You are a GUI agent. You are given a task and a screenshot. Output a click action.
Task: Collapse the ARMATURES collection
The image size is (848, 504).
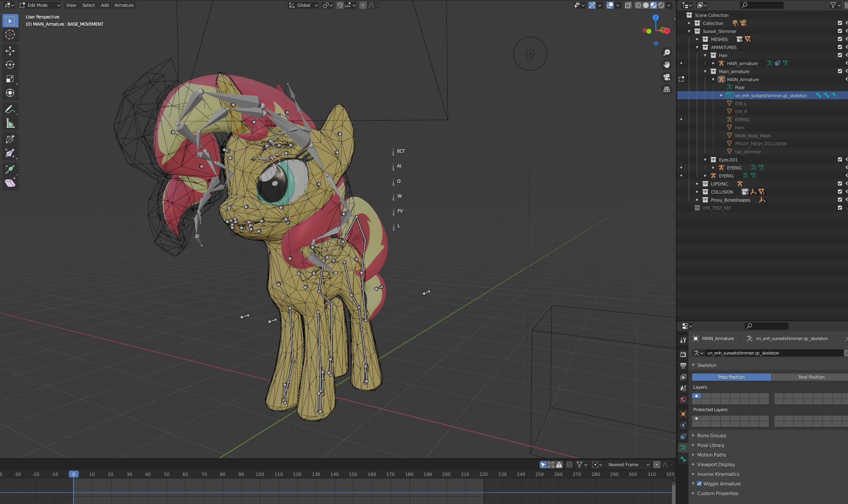click(x=697, y=47)
